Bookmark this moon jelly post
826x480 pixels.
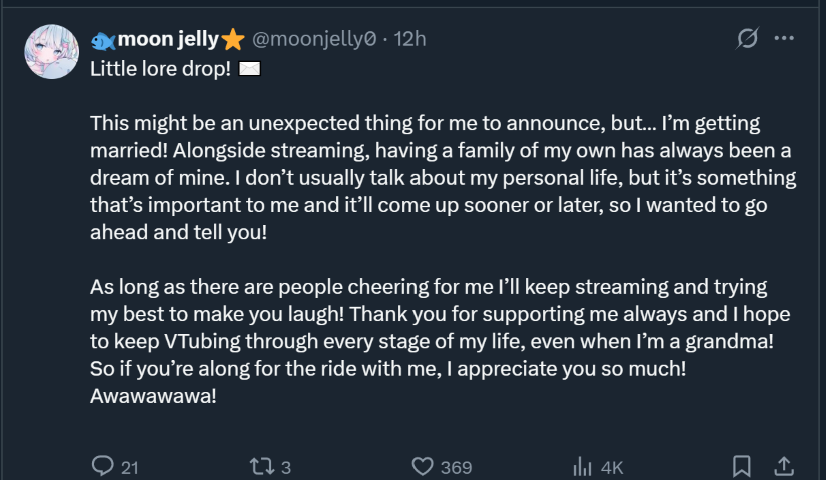coord(741,466)
